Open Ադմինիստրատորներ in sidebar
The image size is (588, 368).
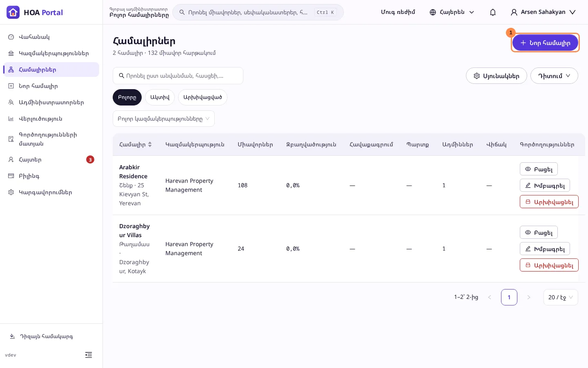pos(51,102)
